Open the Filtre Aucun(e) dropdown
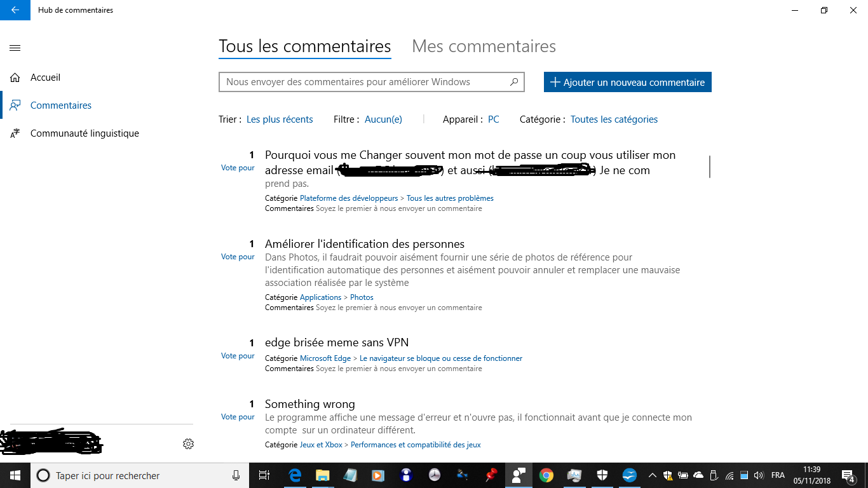This screenshot has height=488, width=868. [383, 119]
